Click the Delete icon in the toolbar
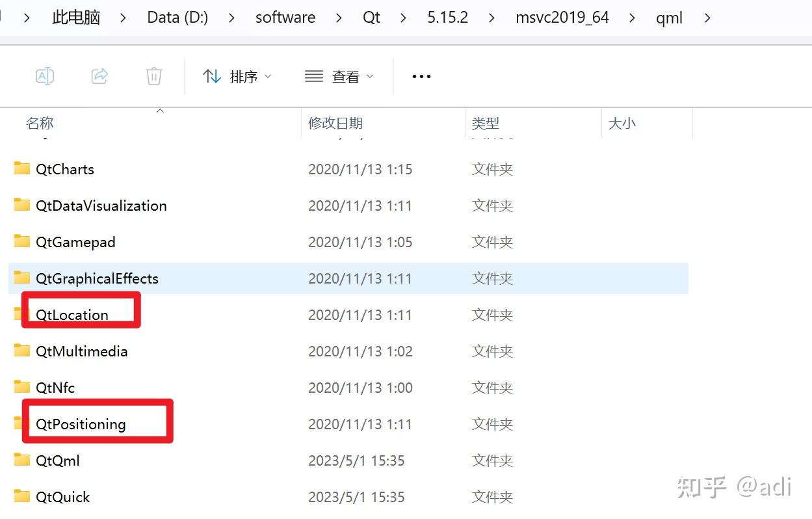 coord(153,75)
